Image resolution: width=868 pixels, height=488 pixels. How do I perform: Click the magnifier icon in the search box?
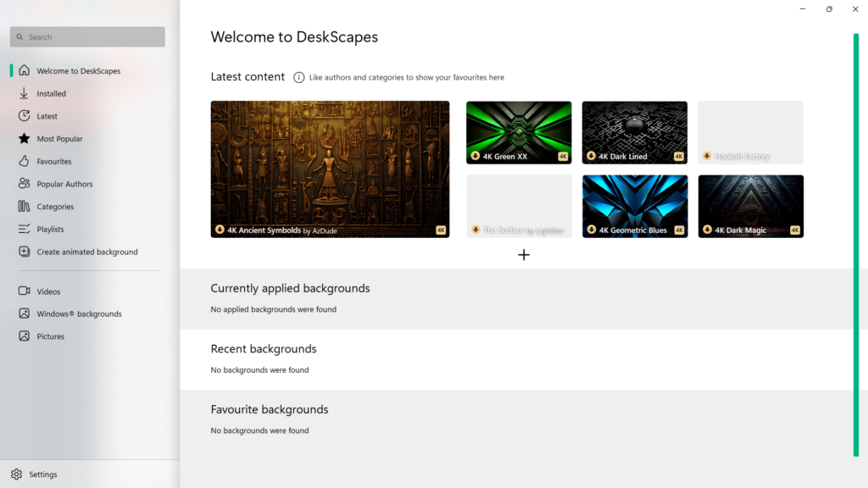click(20, 37)
